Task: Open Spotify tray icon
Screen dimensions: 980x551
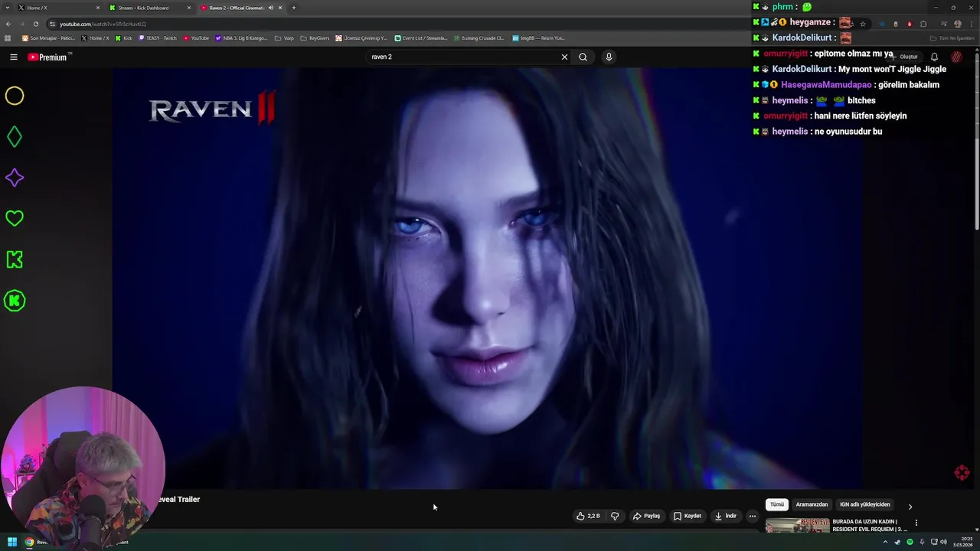Action: click(910, 542)
